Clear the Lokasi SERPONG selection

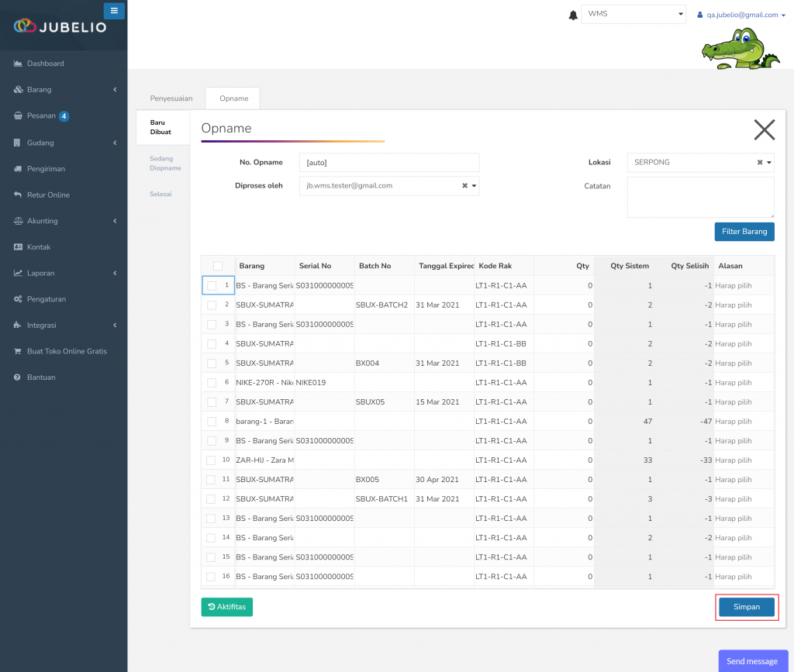[760, 163]
